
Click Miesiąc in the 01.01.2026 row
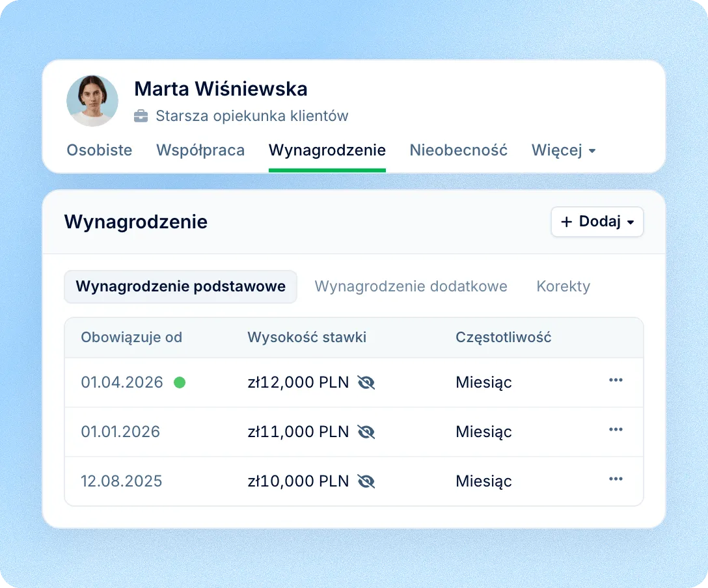pyautogui.click(x=483, y=433)
